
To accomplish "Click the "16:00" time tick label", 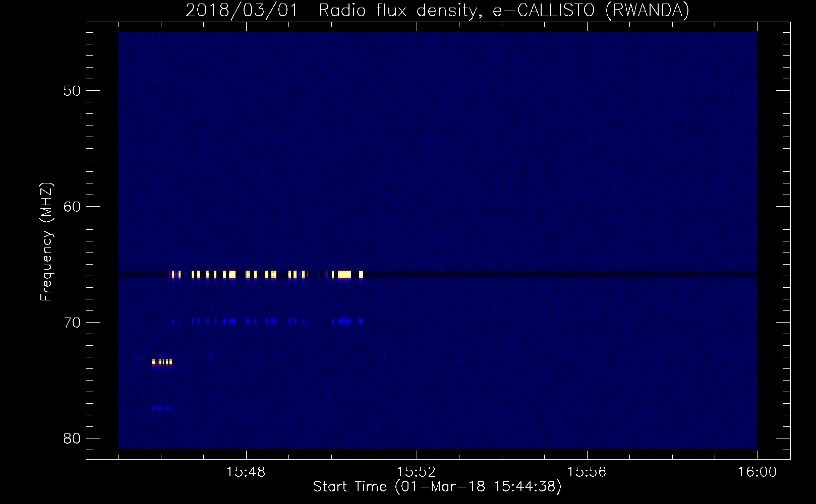I will [x=757, y=472].
